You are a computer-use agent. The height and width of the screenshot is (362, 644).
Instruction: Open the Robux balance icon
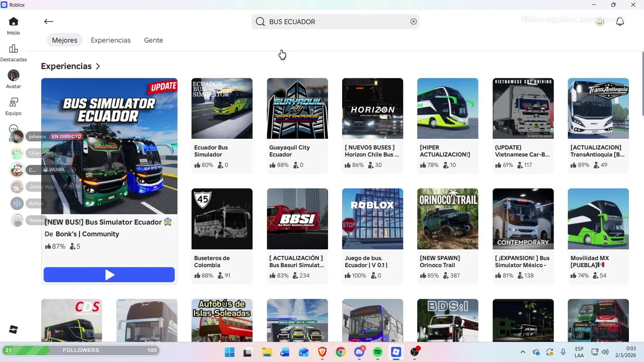coord(600,22)
